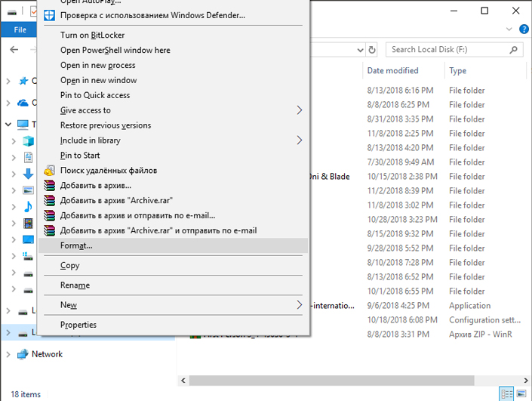The width and height of the screenshot is (532, 401).
Task: Open Properties from the context menu
Action: 173,325
